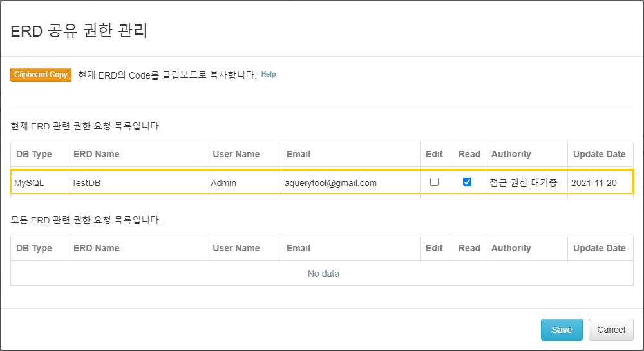Screen dimensions: 644x351
Task: Click the Email header in the upper table
Action: [x=298, y=154]
